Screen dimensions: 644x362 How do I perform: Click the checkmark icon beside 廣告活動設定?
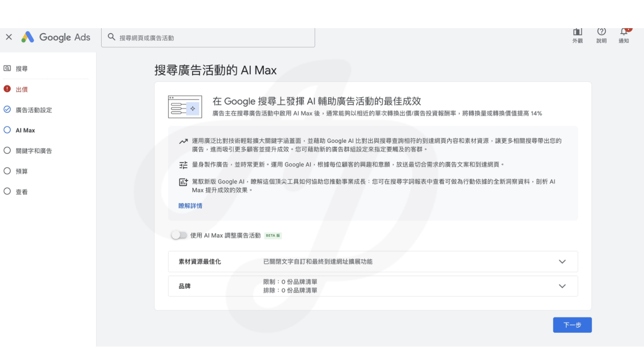7,110
